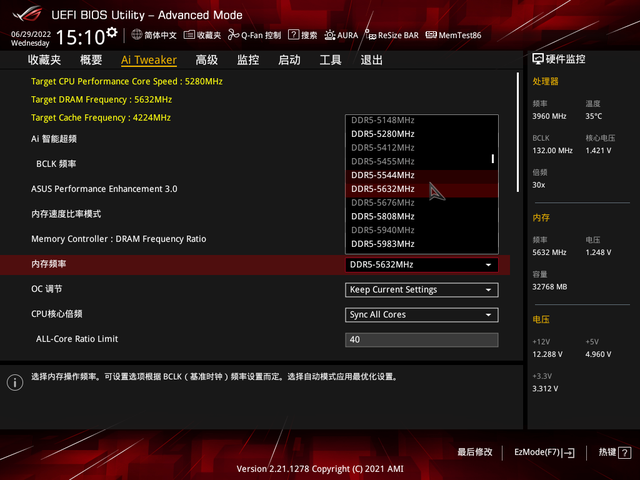
Task: Click the info icon beside help text
Action: point(15,382)
